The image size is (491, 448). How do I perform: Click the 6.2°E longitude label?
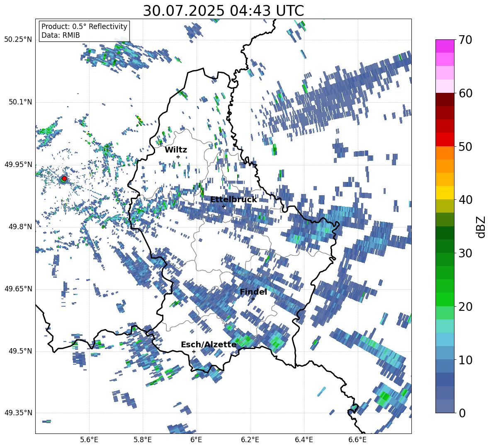(x=250, y=440)
